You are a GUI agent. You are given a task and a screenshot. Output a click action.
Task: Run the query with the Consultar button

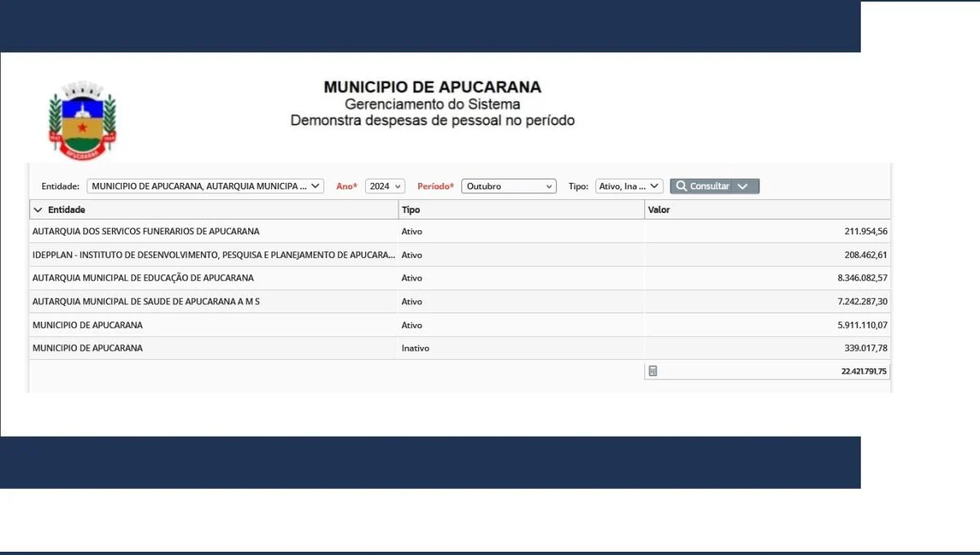pos(702,186)
